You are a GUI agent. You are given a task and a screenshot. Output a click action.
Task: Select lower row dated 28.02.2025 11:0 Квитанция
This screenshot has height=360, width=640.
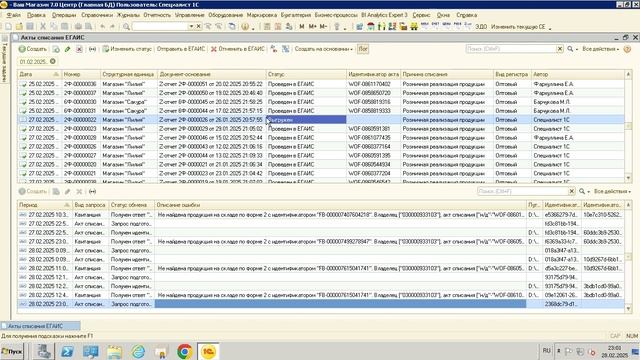(x=321, y=268)
